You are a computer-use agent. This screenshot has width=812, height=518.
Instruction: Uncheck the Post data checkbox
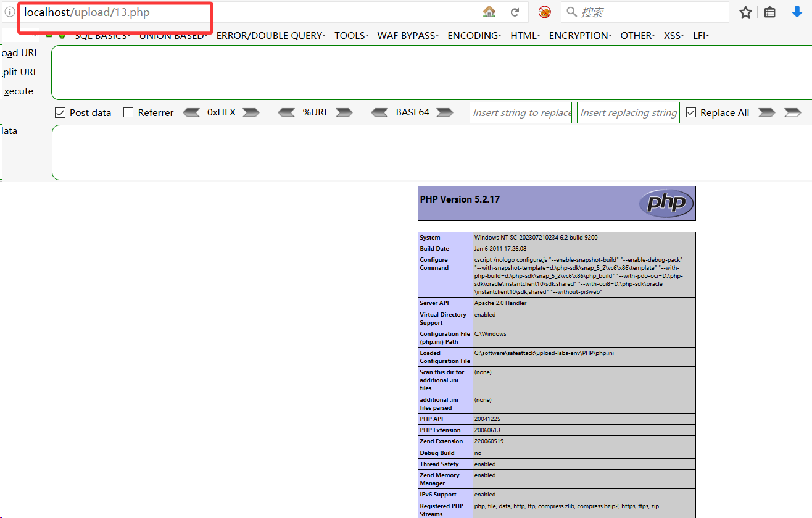60,112
